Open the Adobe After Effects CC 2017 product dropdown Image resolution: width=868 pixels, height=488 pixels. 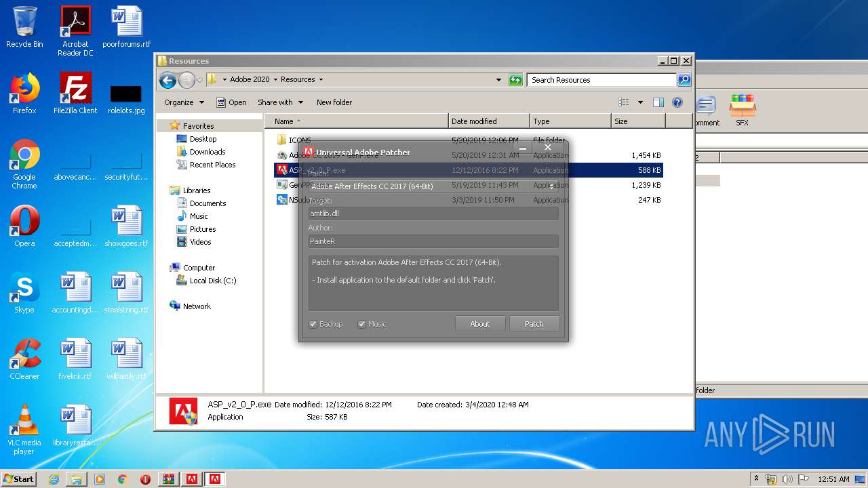[x=433, y=186]
